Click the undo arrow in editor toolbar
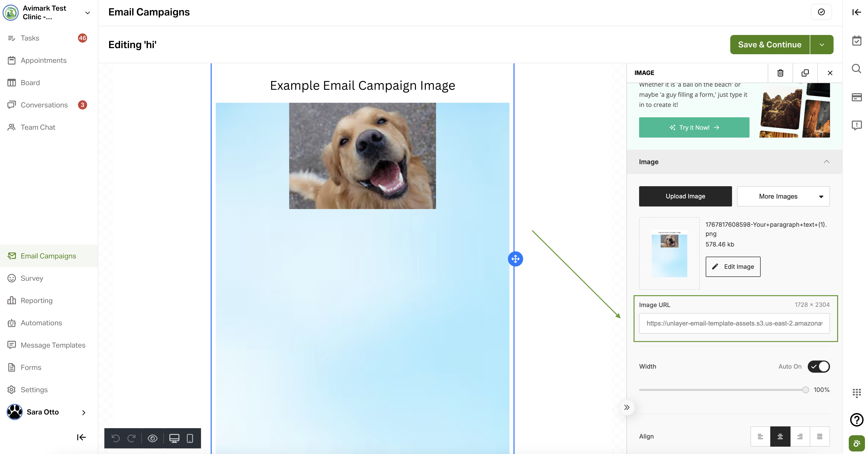 pos(115,438)
